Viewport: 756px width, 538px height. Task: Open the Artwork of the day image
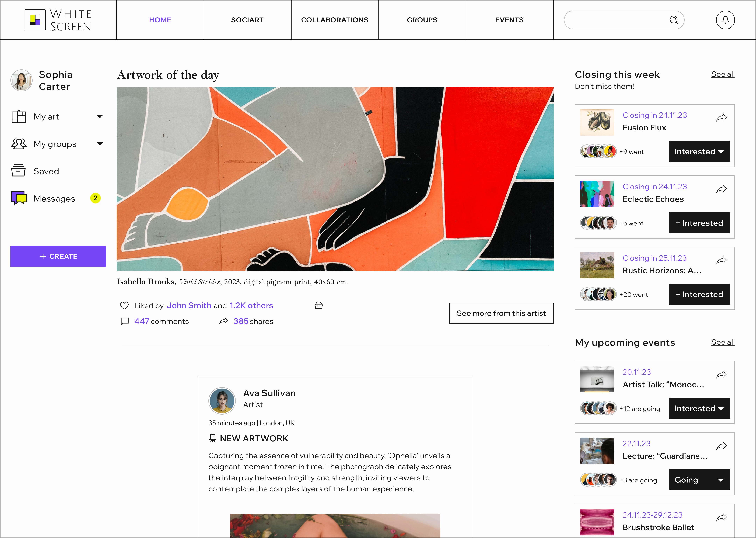coord(335,179)
